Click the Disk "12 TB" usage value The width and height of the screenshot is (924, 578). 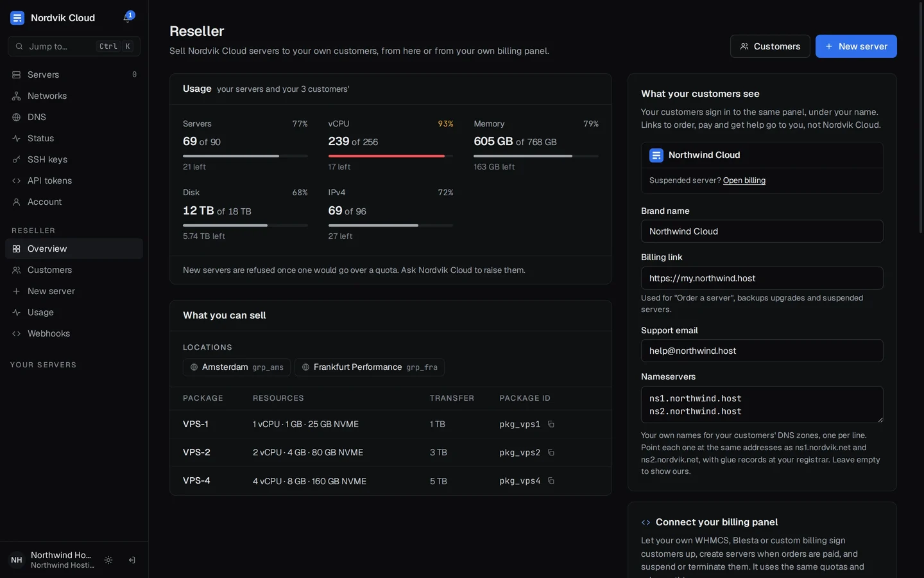click(x=198, y=211)
